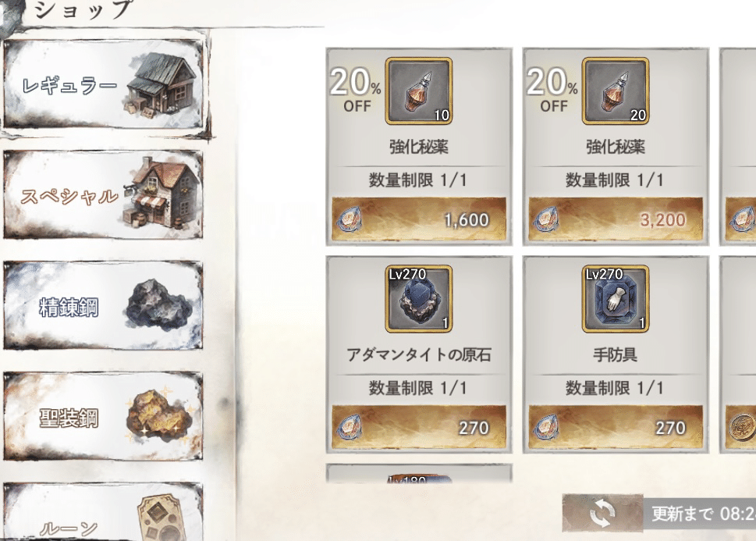The width and height of the screenshot is (756, 541).
Task: Buy 強化秘薬 for 1,600 gems
Action: pos(419,219)
